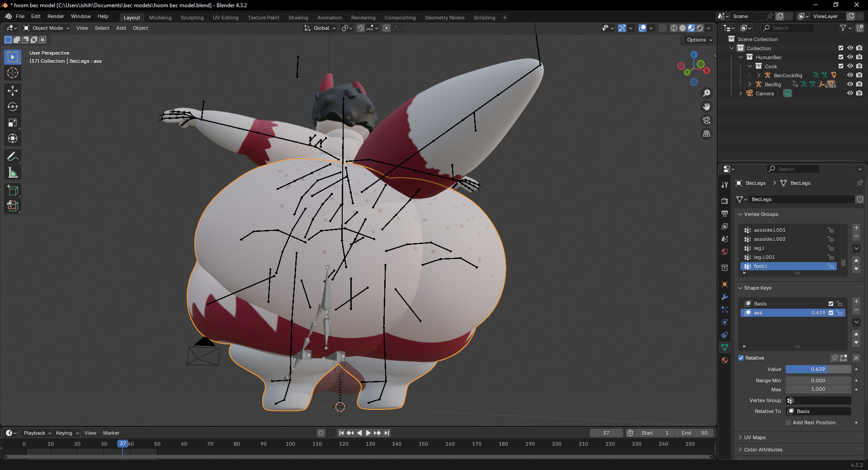Open the Global transform orientation dropdown
The width and height of the screenshot is (868, 470).
click(x=321, y=28)
